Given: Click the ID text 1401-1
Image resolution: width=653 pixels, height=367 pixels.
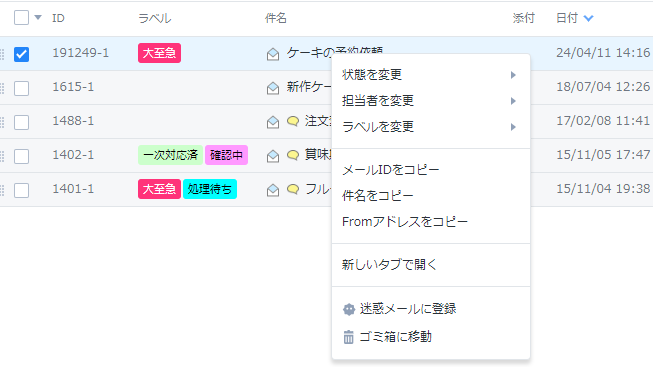Looking at the screenshot, I should (73, 189).
